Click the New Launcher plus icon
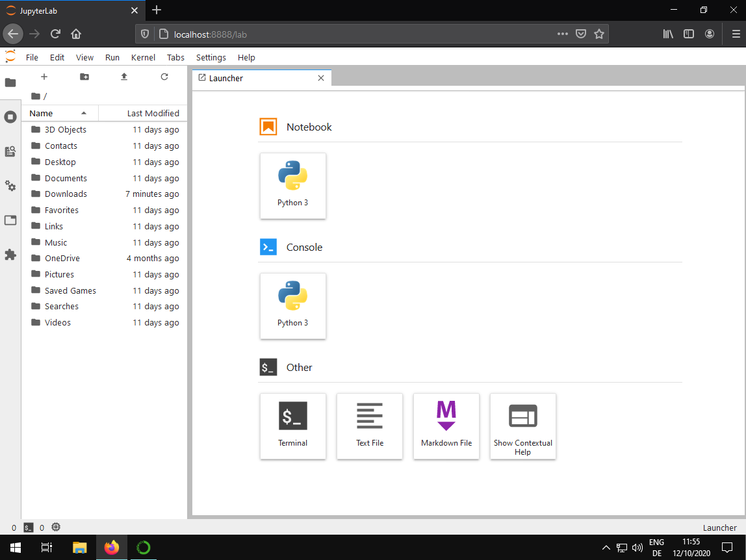 44,77
